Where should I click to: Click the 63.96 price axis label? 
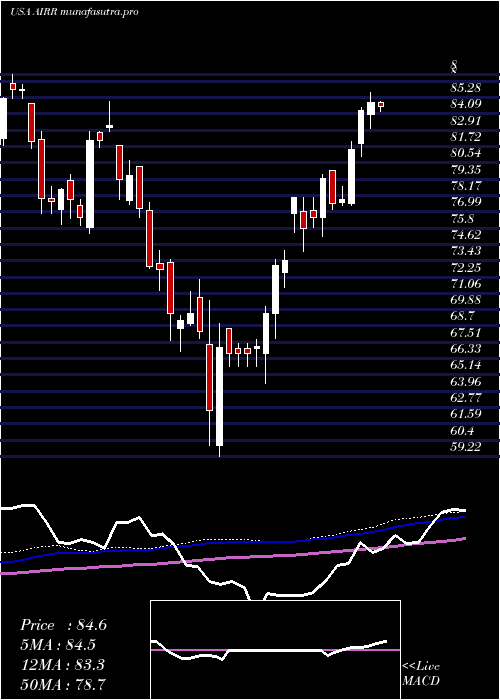466,382
